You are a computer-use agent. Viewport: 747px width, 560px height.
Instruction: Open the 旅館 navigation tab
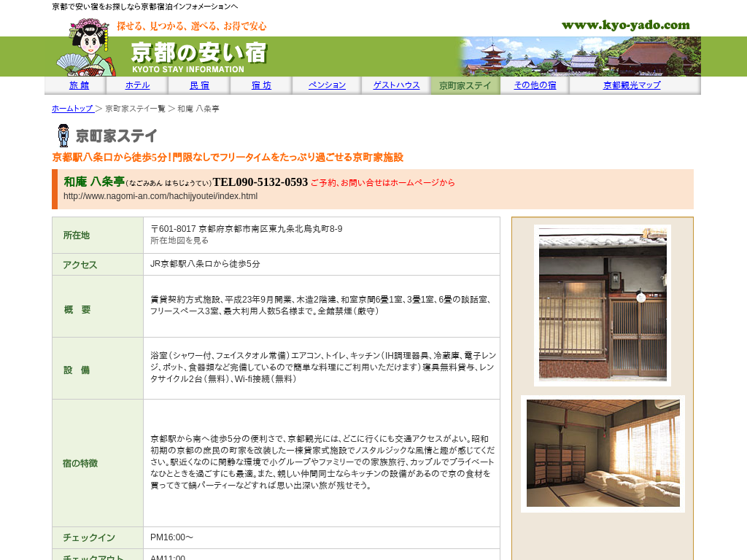(79, 85)
